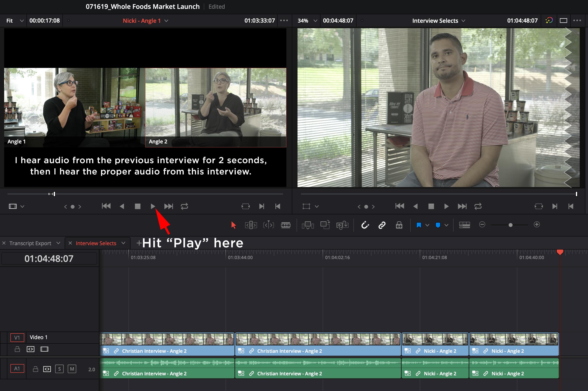Image resolution: width=588 pixels, height=391 pixels.
Task: Add a blue flag
Action: point(419,225)
